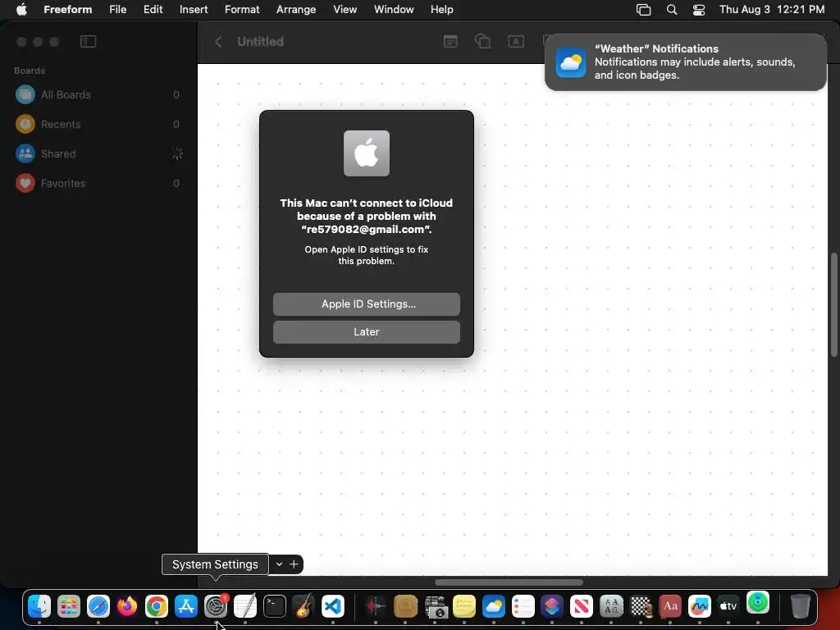Screen dimensions: 840x630
Task: Open the Format menu
Action: (x=242, y=9)
